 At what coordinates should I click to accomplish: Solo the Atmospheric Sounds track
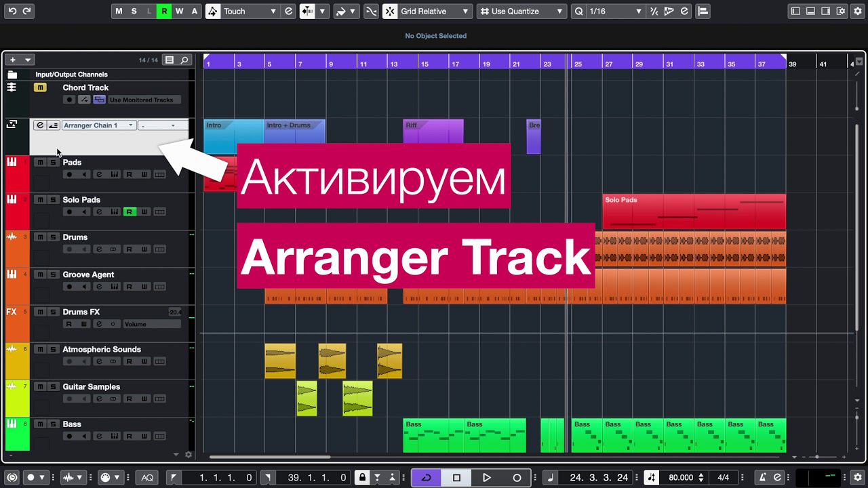tap(53, 349)
